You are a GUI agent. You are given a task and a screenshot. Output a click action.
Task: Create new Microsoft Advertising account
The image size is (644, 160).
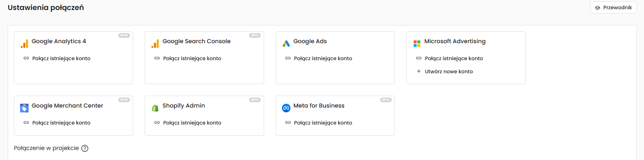pyautogui.click(x=448, y=72)
